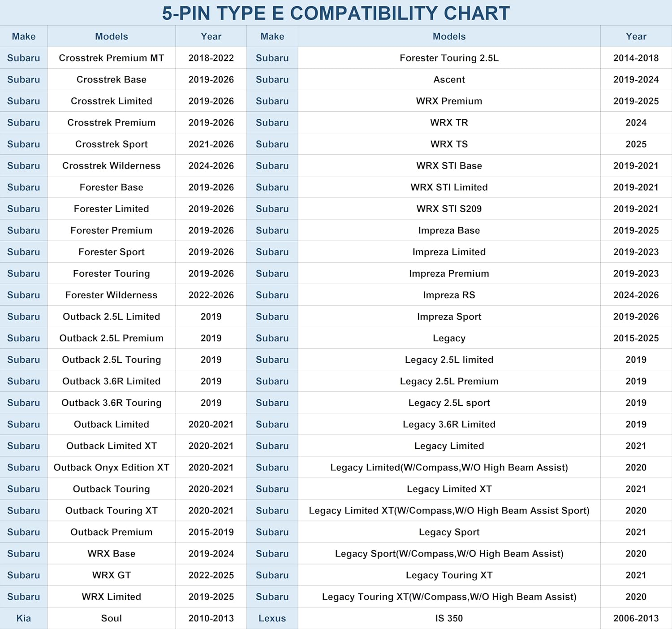
Task: Select the "Legacy 2.5L limited" cell
Action: [449, 360]
